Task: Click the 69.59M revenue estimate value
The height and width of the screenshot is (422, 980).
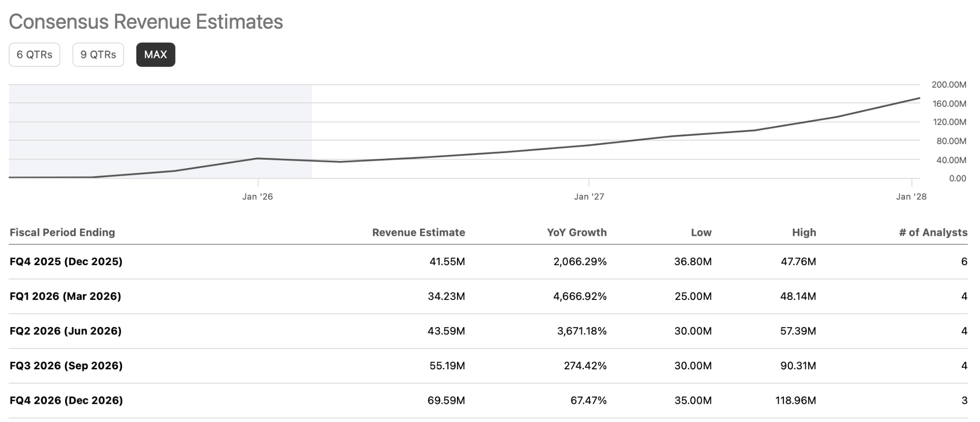Action: click(446, 400)
